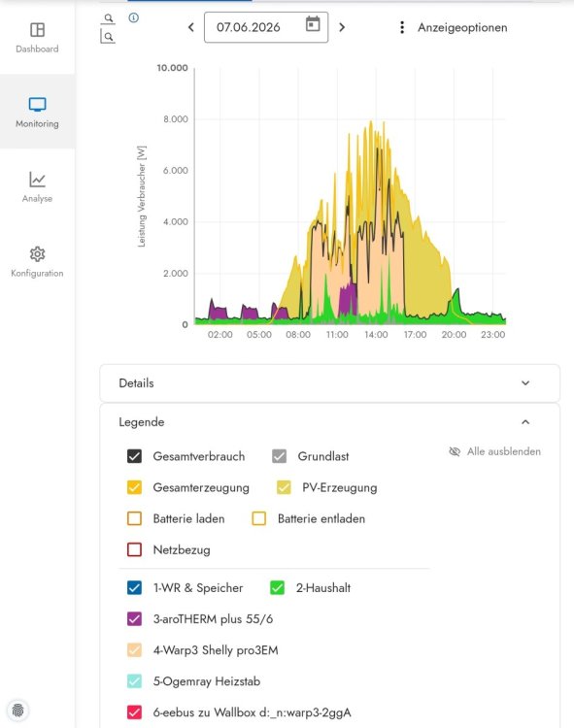Open Konfiguration gear icon
This screenshot has width=574, height=728.
coord(37,254)
